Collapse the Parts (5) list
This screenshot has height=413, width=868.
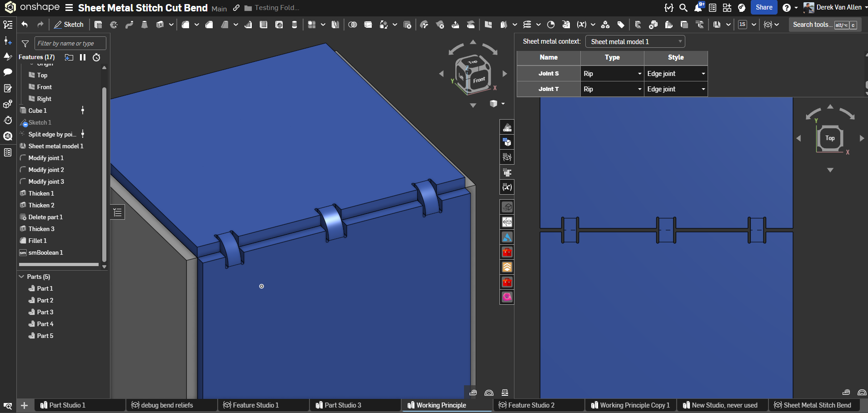pos(21,277)
